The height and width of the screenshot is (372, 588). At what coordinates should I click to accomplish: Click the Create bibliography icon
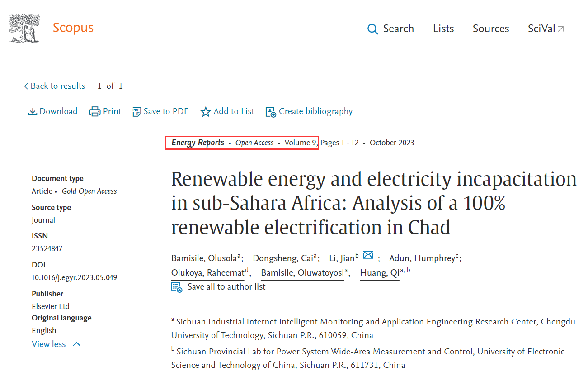click(x=271, y=112)
